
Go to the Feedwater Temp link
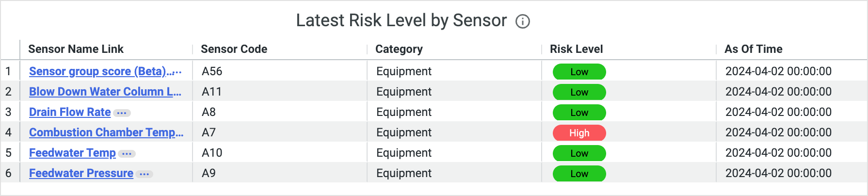point(72,153)
